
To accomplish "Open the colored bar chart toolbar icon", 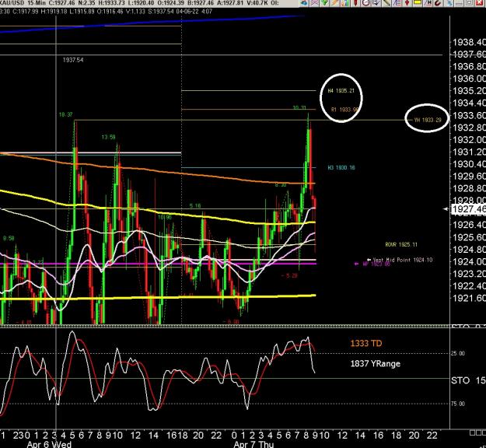I will tap(345, 3).
